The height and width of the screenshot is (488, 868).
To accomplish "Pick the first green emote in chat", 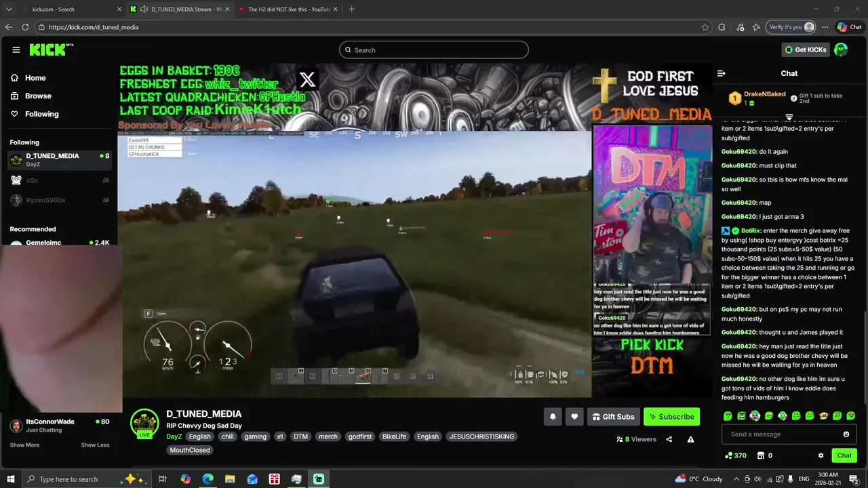I will (x=728, y=416).
